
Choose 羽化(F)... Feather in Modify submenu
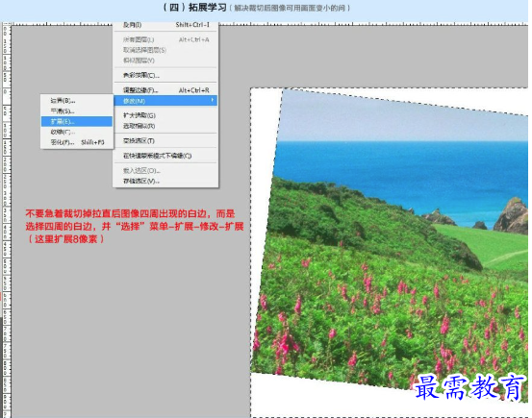point(77,142)
